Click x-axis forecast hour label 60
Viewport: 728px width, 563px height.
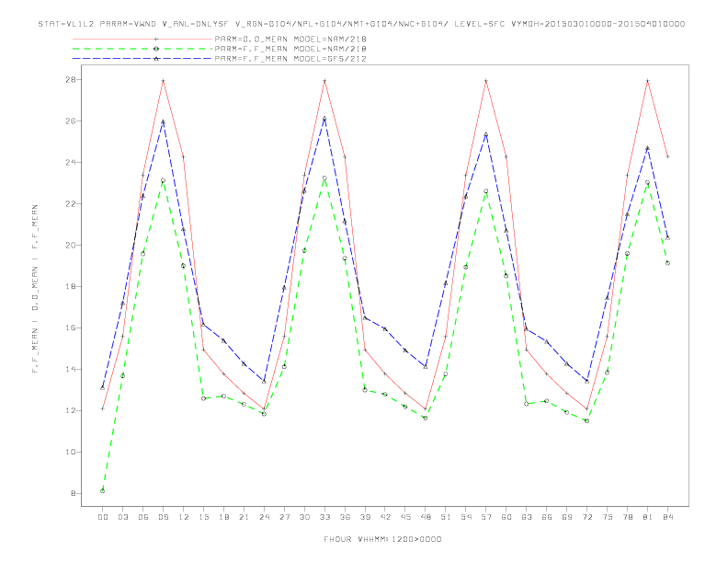click(x=506, y=517)
